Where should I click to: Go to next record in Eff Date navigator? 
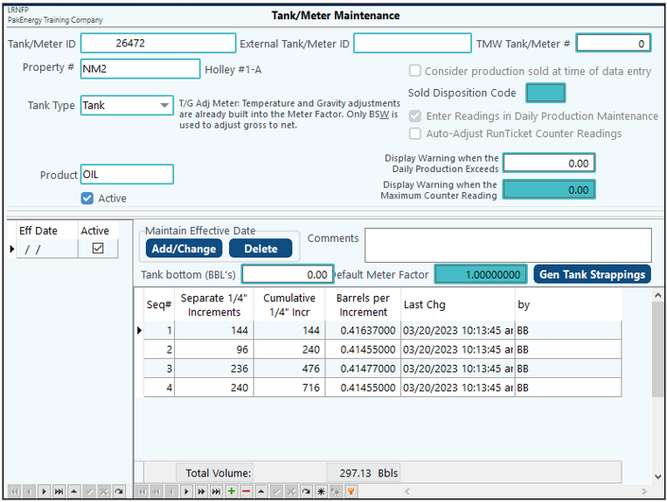pyautogui.click(x=44, y=491)
